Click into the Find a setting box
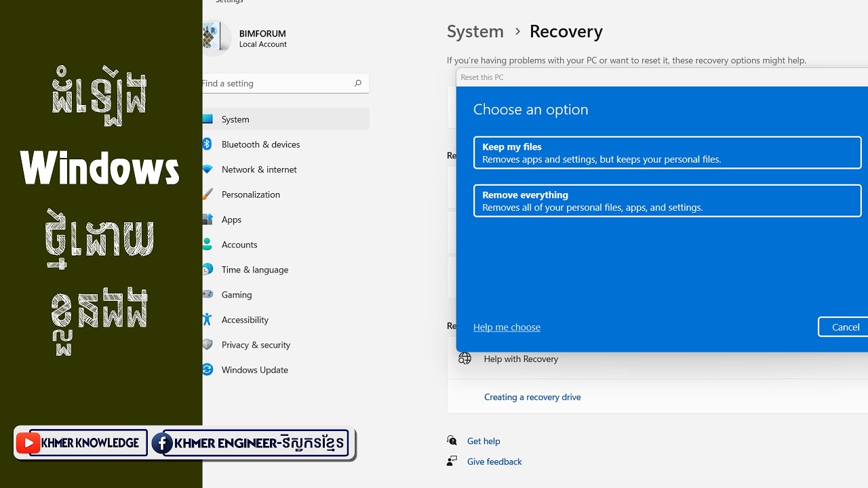 (x=285, y=83)
